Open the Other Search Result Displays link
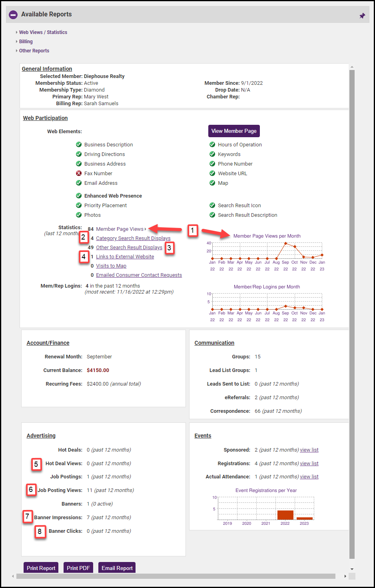375x588 pixels. (129, 248)
